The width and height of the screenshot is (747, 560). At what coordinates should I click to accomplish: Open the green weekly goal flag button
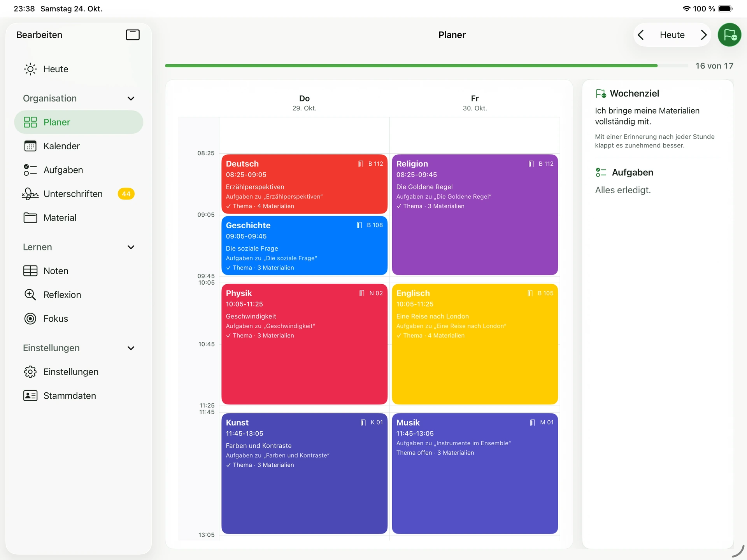[729, 35]
